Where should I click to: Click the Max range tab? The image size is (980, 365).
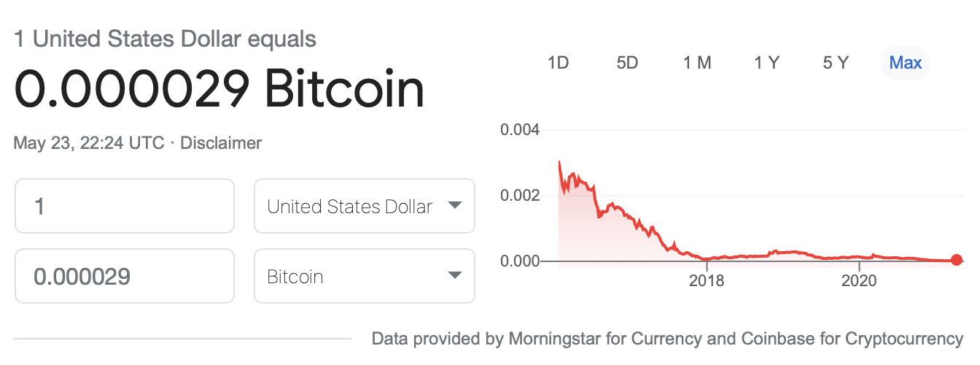pyautogui.click(x=906, y=63)
